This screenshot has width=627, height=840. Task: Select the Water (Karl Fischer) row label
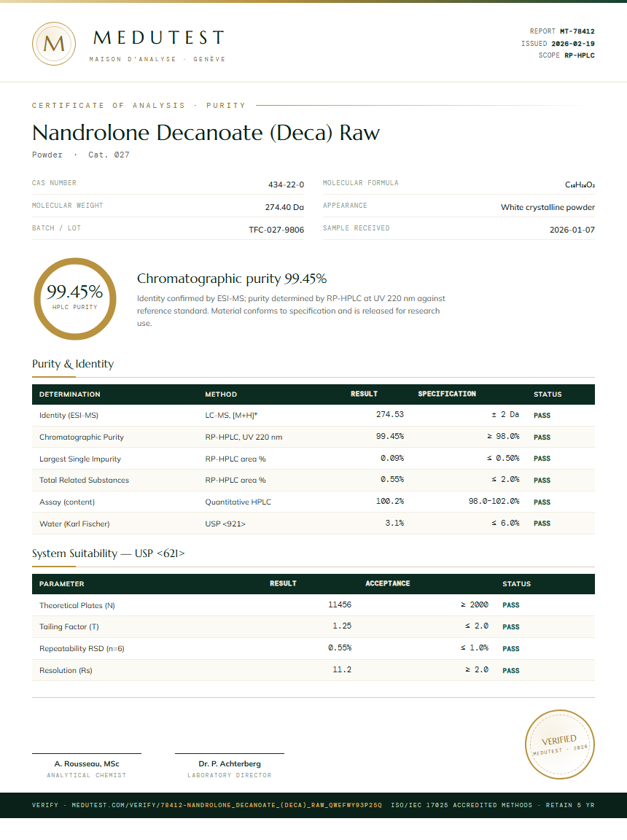[74, 524]
